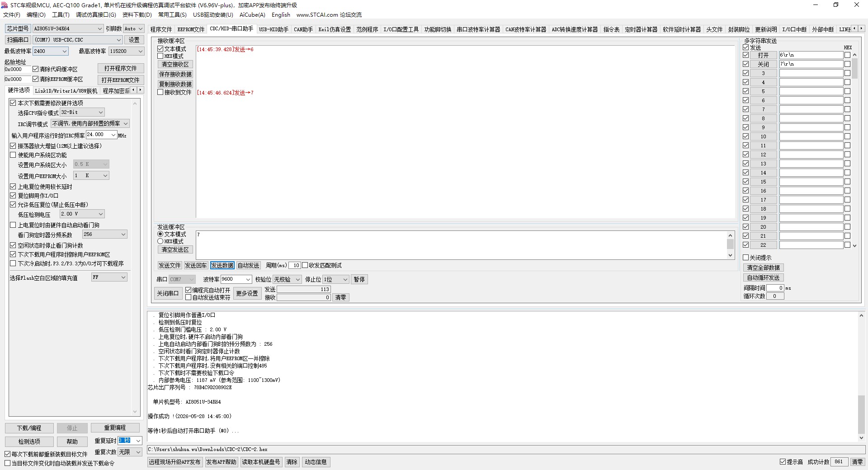Click the multi-string list scroll-up arrow

854,55
